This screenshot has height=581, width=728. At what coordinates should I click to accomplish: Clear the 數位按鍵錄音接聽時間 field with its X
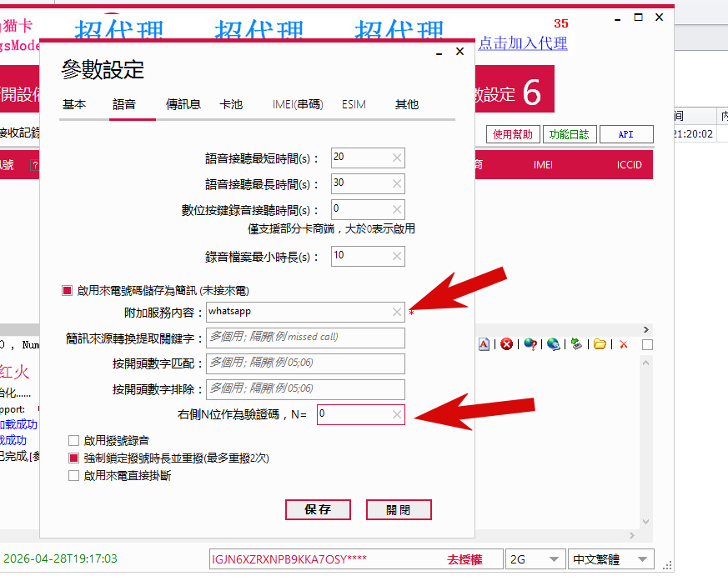point(396,210)
